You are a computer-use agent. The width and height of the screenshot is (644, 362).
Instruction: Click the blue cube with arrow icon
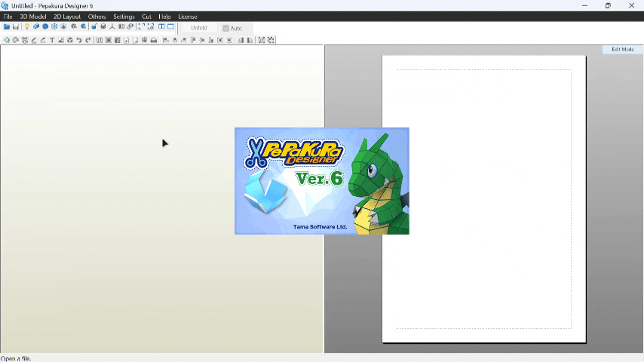(94, 26)
